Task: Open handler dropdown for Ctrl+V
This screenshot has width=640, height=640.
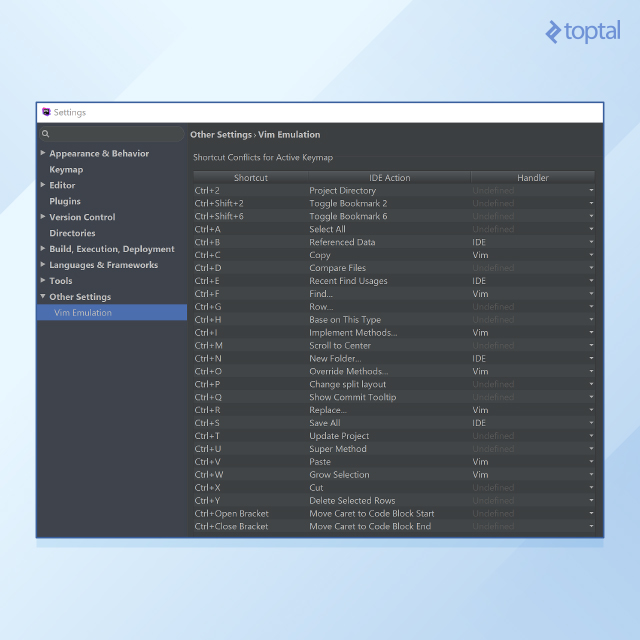Action: [x=591, y=462]
